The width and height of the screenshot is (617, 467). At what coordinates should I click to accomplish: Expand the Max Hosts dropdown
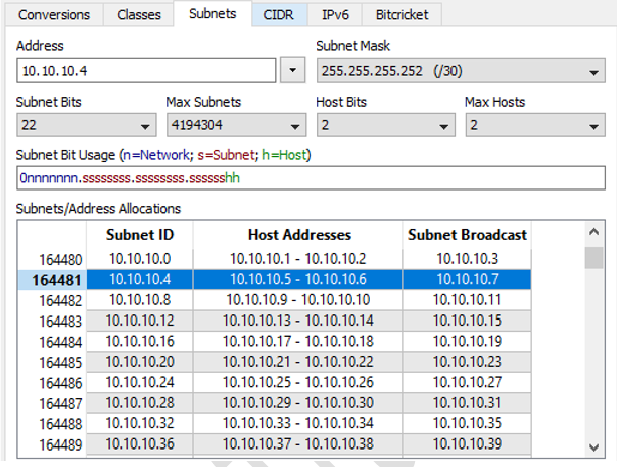(534, 125)
